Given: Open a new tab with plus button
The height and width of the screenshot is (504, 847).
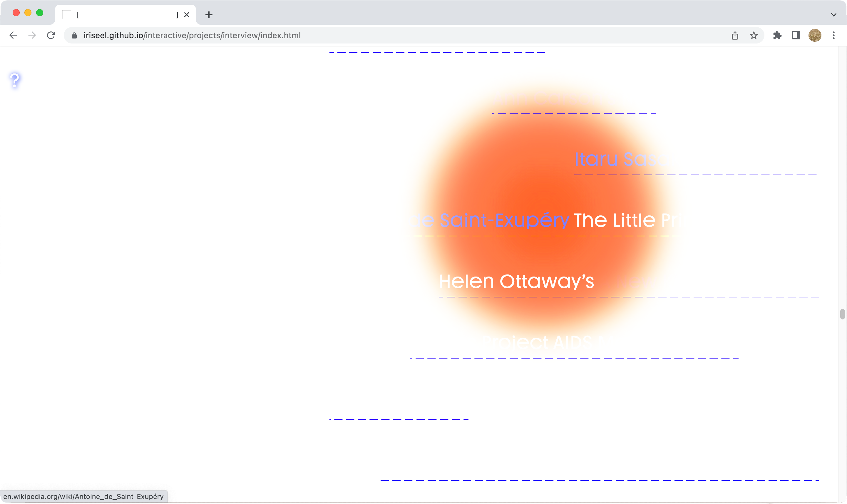Looking at the screenshot, I should coord(209,15).
